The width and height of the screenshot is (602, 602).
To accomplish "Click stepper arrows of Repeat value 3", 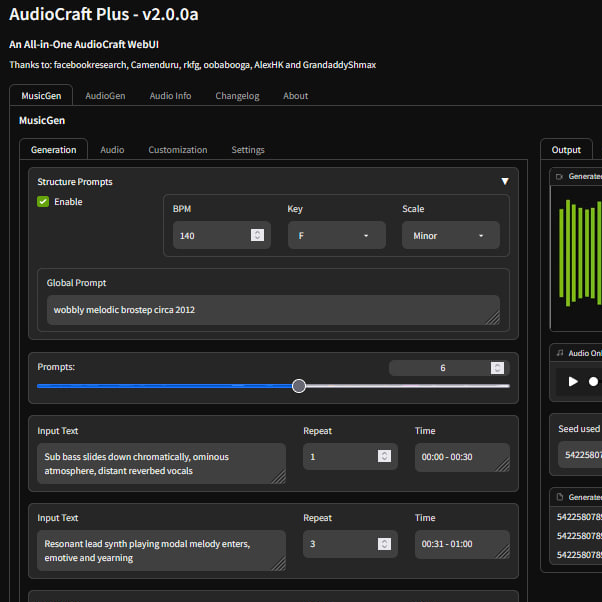I will tap(384, 544).
